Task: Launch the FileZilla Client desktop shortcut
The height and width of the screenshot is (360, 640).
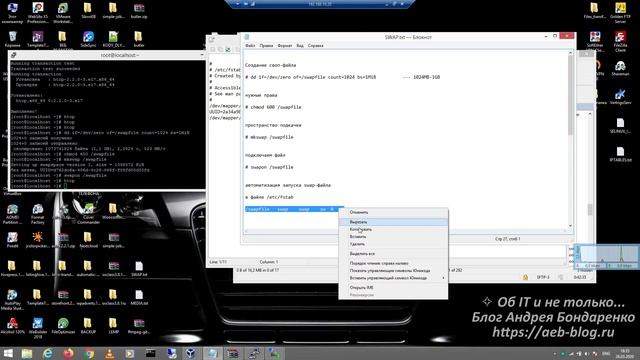Action: click(x=620, y=41)
